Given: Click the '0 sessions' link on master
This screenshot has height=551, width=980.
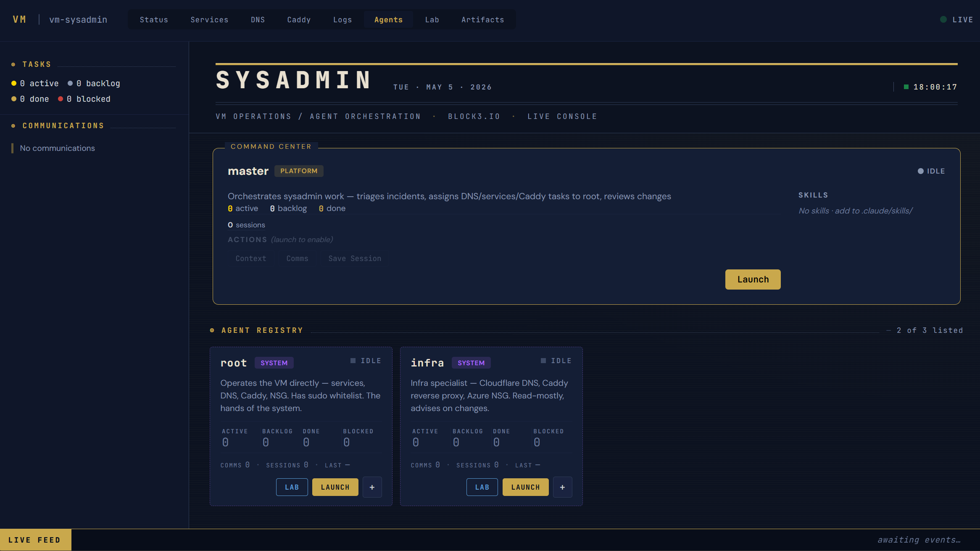Looking at the screenshot, I should coord(246,225).
